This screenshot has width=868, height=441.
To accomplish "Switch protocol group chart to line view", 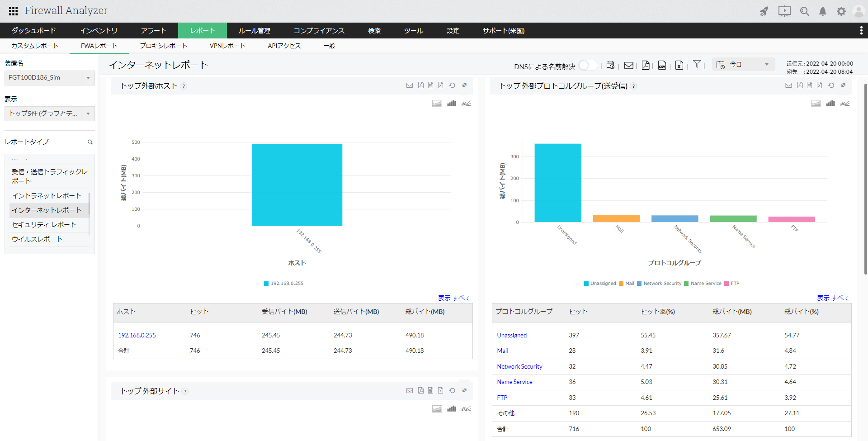I will pos(845,104).
